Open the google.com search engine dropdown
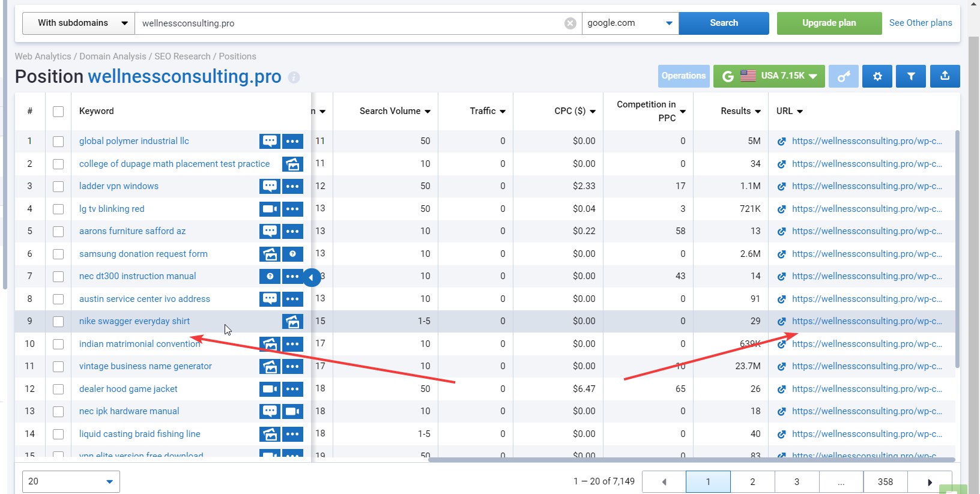The width and height of the screenshot is (980, 494). coord(630,23)
